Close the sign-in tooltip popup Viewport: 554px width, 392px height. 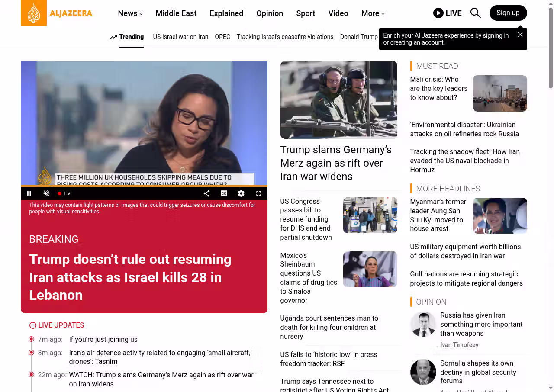[520, 35]
